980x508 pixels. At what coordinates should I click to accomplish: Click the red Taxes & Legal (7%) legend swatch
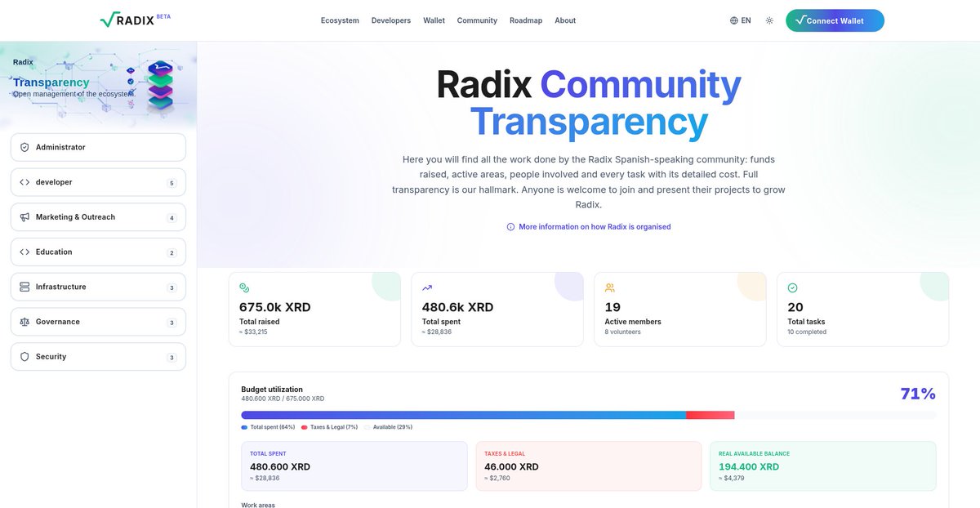(x=304, y=427)
